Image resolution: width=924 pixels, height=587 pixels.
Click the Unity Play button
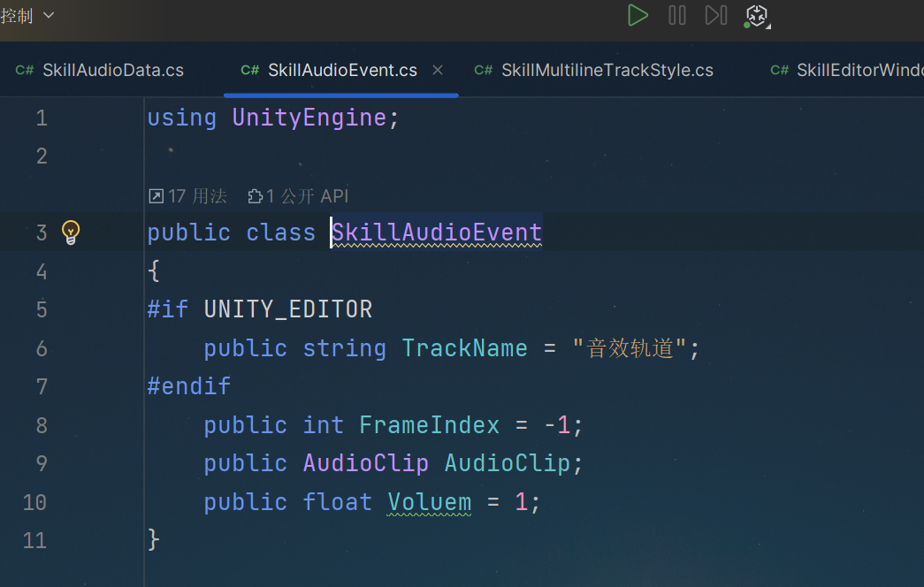tap(638, 15)
